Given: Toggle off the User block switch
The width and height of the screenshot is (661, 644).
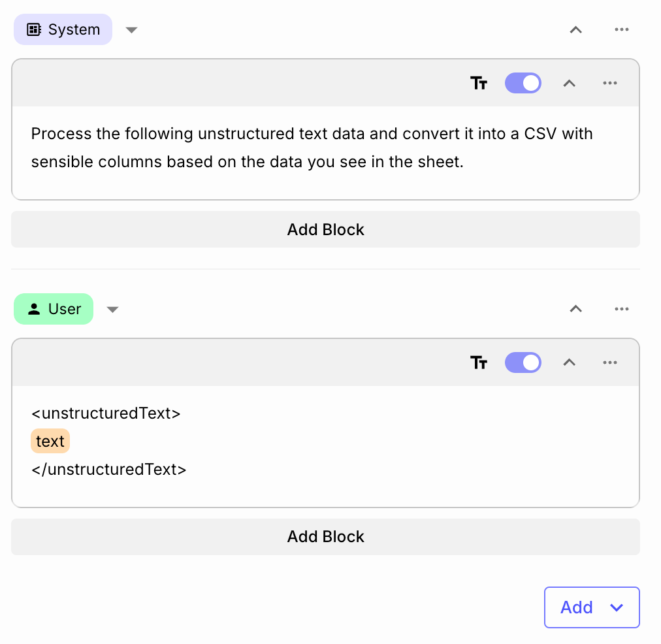Looking at the screenshot, I should pyautogui.click(x=523, y=362).
